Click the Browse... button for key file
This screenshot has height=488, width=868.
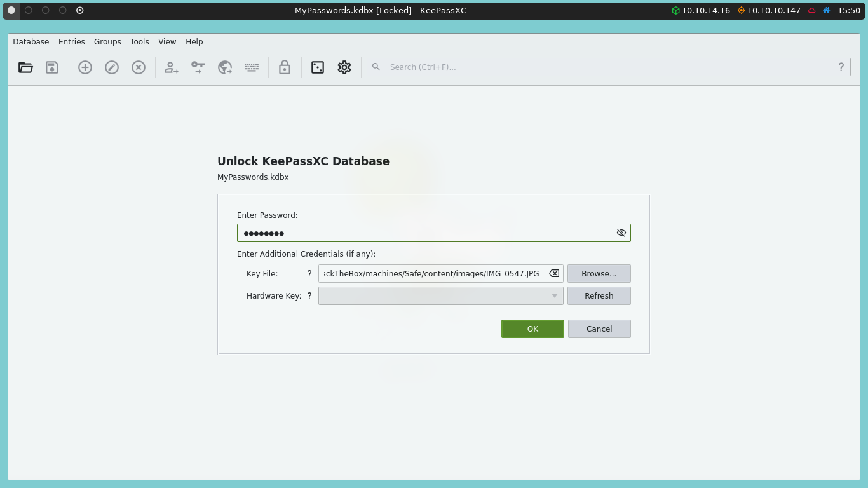[x=599, y=274]
